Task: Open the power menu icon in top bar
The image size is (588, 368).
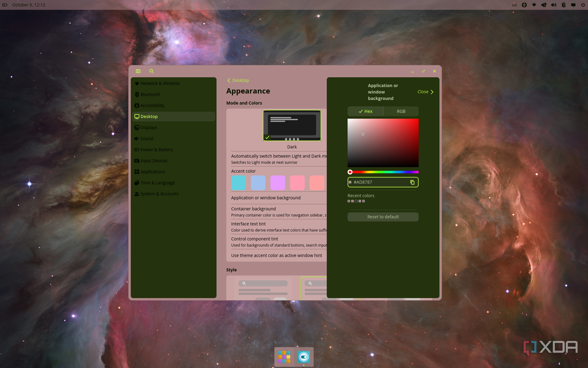Action: pyautogui.click(x=583, y=5)
